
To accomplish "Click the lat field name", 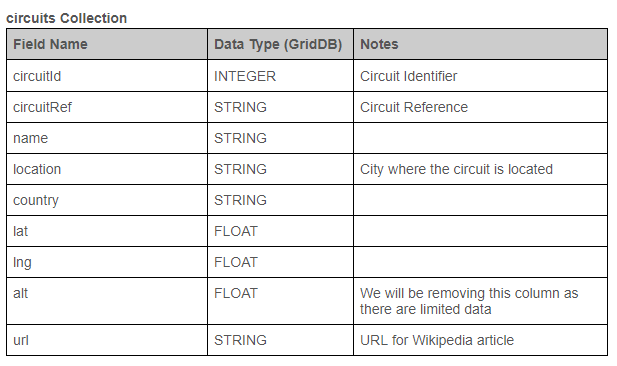I will (x=20, y=231).
